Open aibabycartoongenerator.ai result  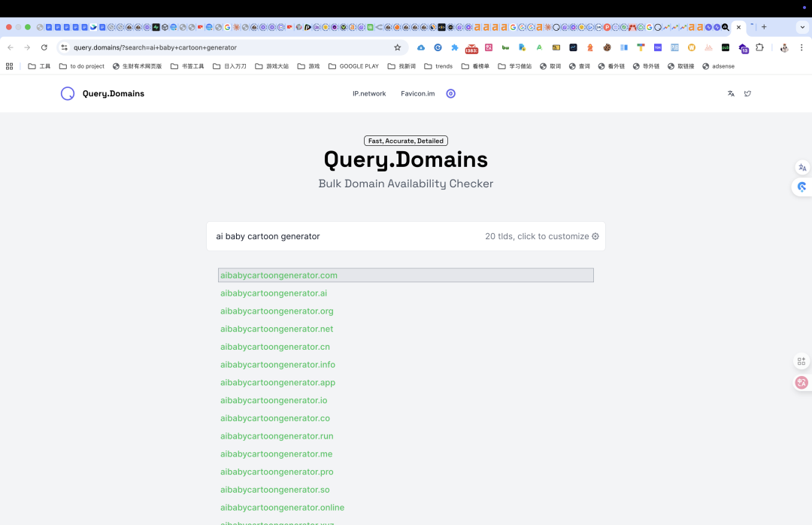click(x=274, y=293)
